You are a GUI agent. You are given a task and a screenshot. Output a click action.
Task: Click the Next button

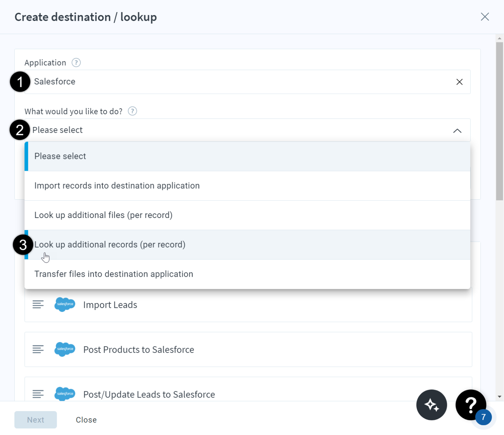pyautogui.click(x=35, y=420)
